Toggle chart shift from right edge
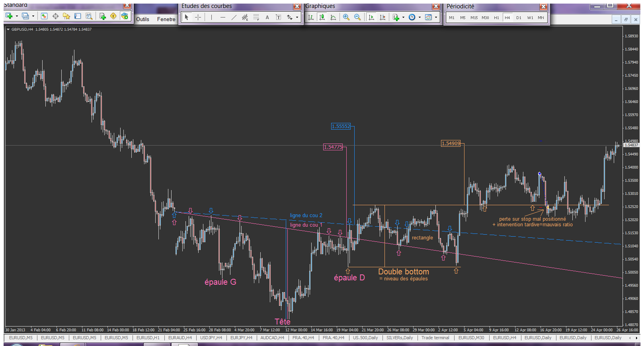This screenshot has width=644, height=346. point(382,17)
